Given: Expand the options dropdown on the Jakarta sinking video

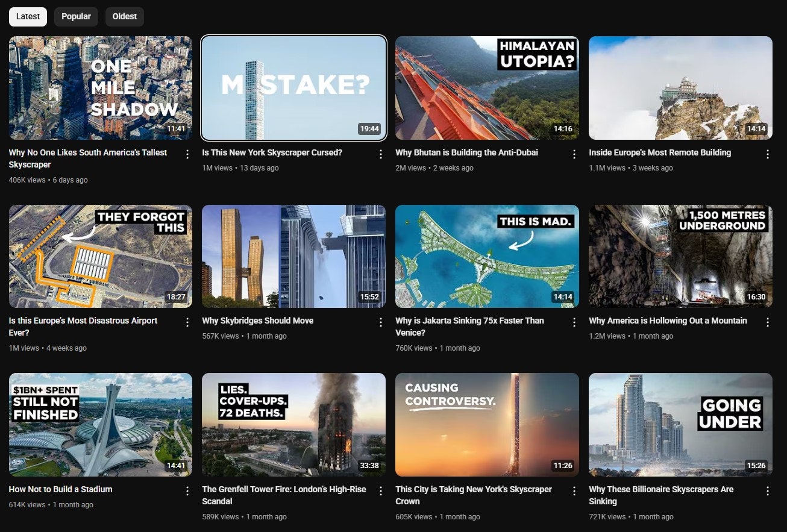Looking at the screenshot, I should pos(574,322).
